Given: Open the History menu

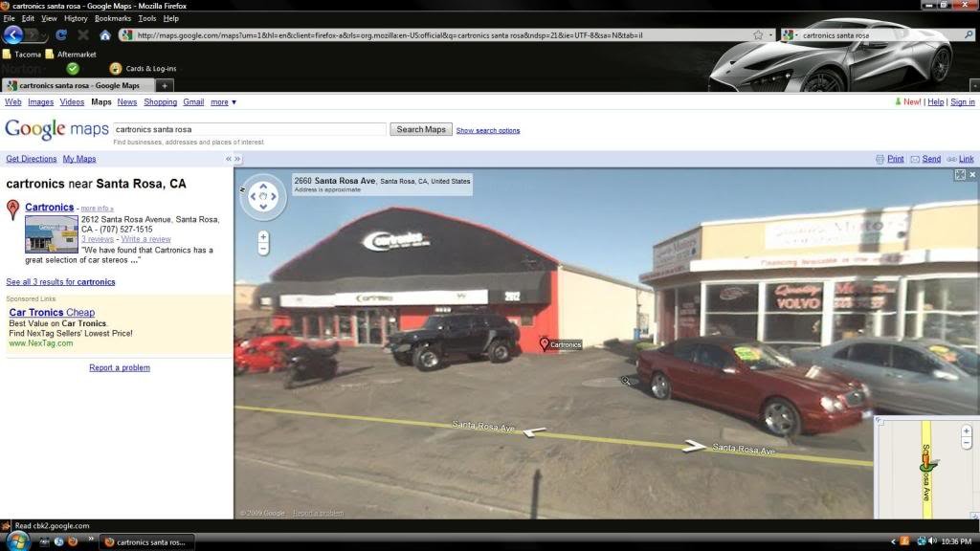Looking at the screenshot, I should click(76, 18).
